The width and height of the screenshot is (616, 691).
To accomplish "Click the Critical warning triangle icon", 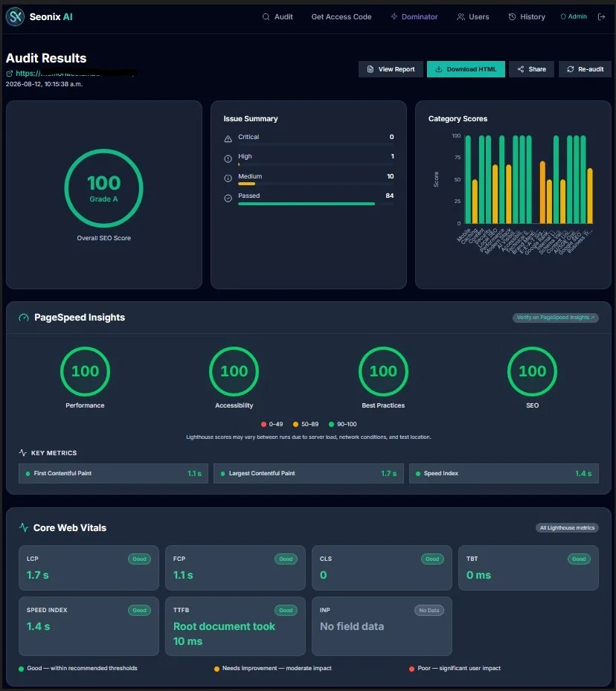I will [228, 139].
